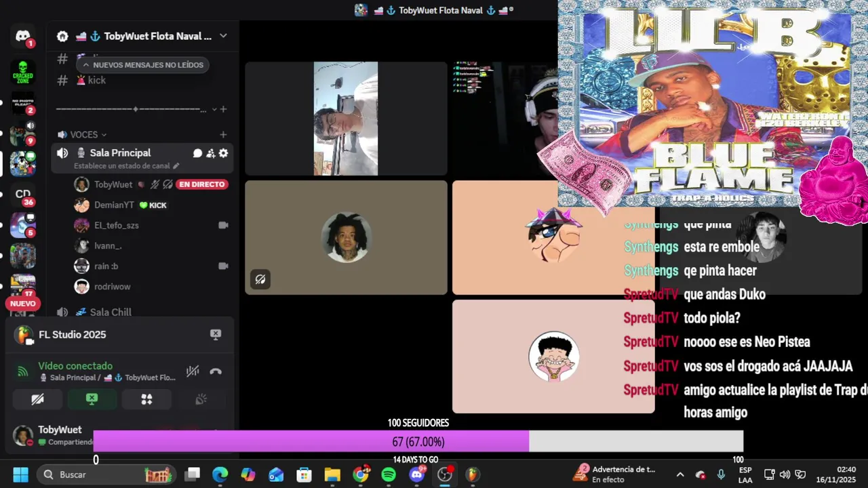Open Sala Principal voice channel chat
This screenshot has width=868, height=488.
[x=198, y=153]
